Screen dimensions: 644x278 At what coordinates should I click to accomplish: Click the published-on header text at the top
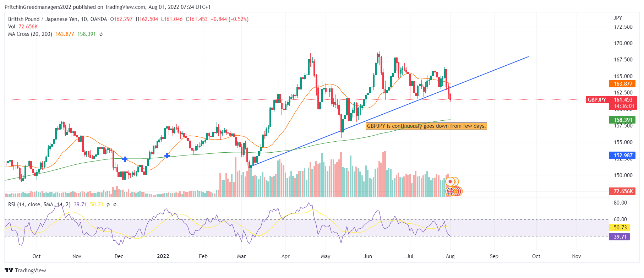coord(108,7)
